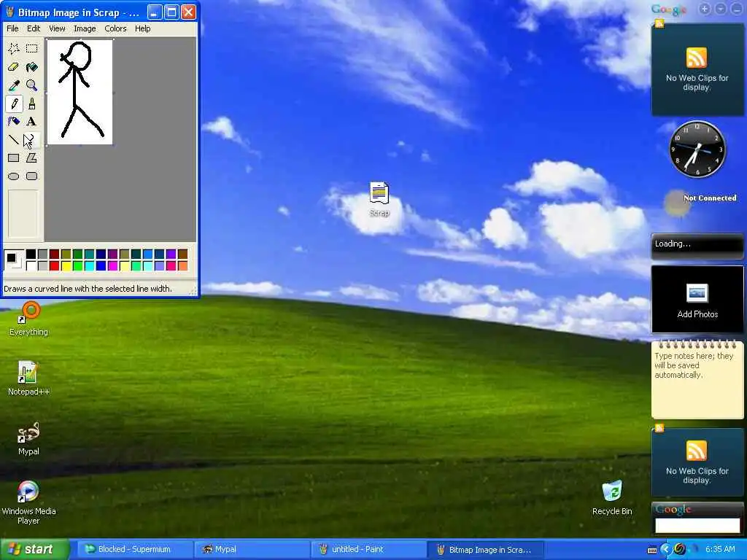The width and height of the screenshot is (747, 560).
Task: Choose the brown palette color
Action: 182,254
